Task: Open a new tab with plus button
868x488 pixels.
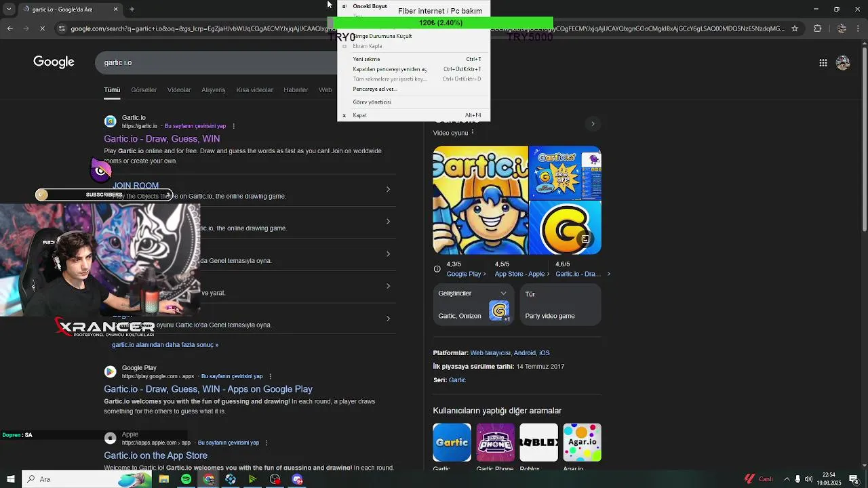Action: [x=132, y=9]
